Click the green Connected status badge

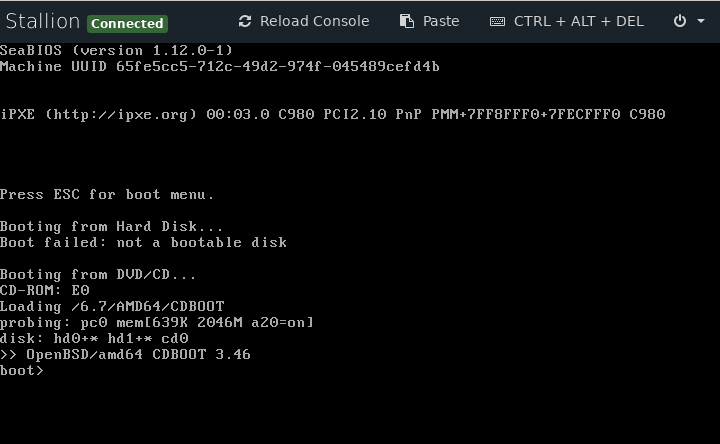coord(127,23)
